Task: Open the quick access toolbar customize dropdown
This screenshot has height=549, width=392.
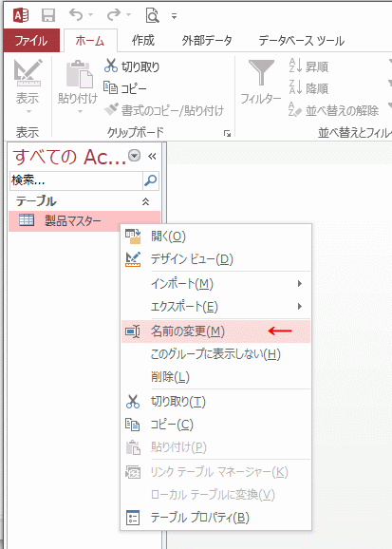Action: coord(174,16)
